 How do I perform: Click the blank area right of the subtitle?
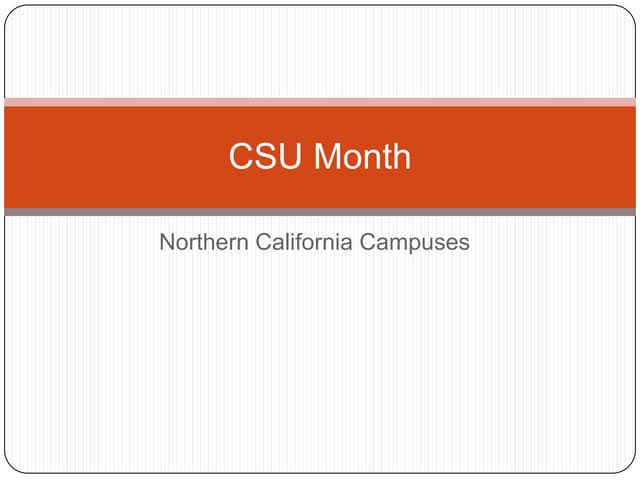tap(550, 242)
